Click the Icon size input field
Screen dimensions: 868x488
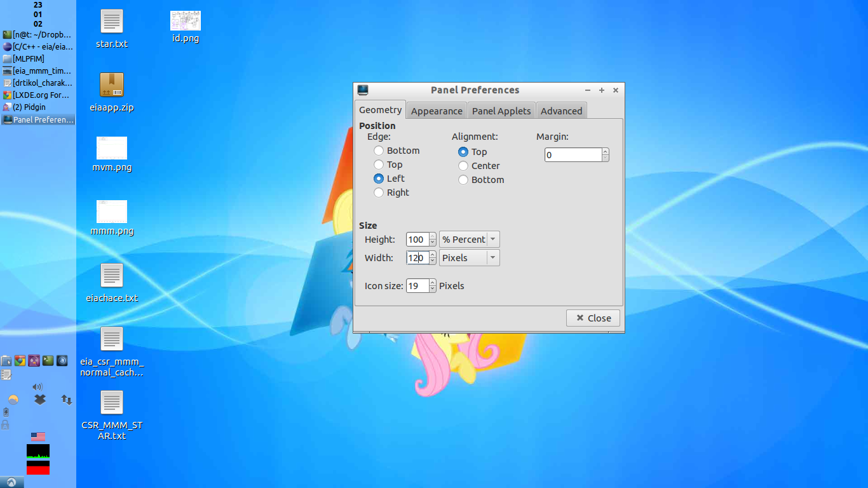pos(417,286)
